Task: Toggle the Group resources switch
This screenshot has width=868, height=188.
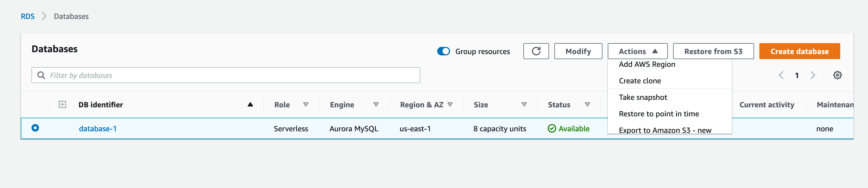Action: (x=443, y=51)
